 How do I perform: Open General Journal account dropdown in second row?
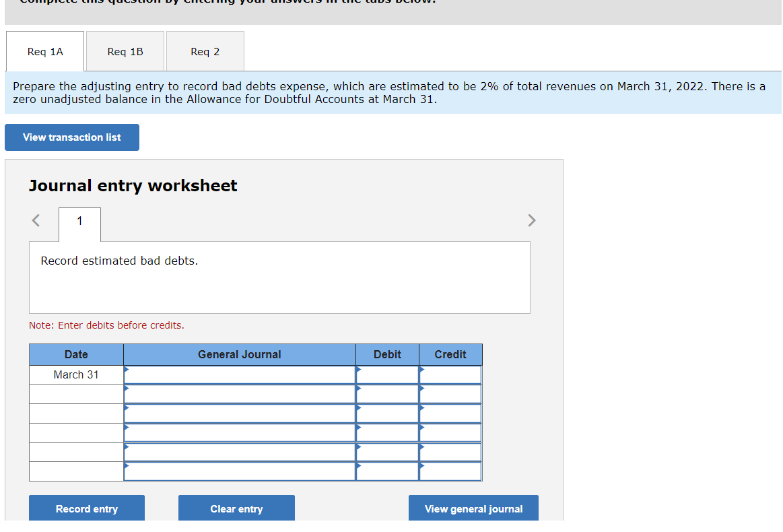click(x=240, y=394)
